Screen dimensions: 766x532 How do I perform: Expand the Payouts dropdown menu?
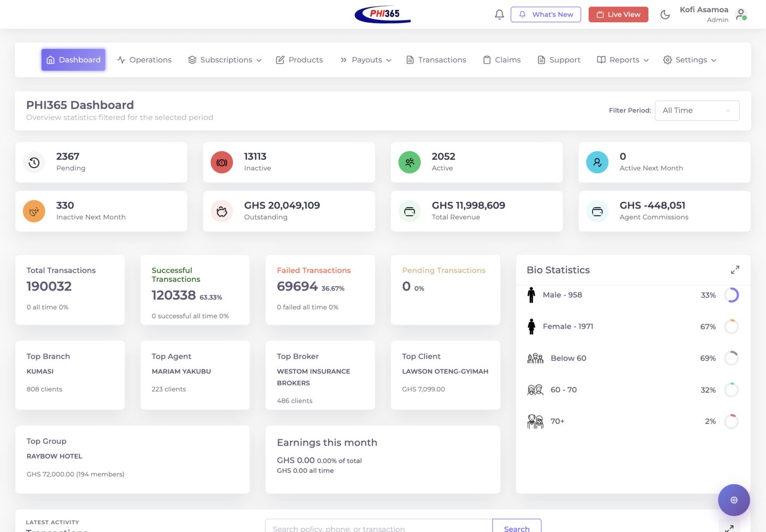366,60
